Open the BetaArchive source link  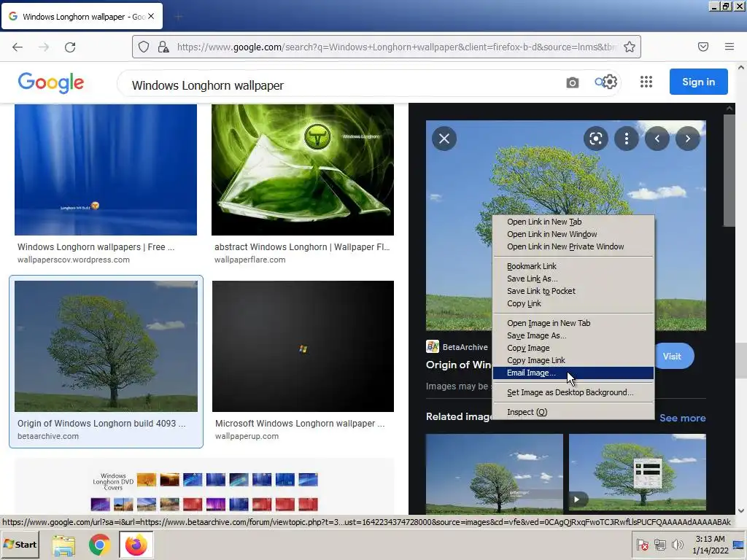tap(457, 346)
